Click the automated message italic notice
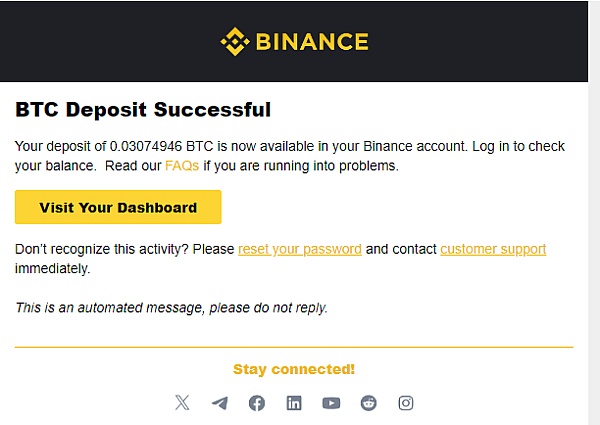This screenshot has height=425, width=600. pos(171,308)
